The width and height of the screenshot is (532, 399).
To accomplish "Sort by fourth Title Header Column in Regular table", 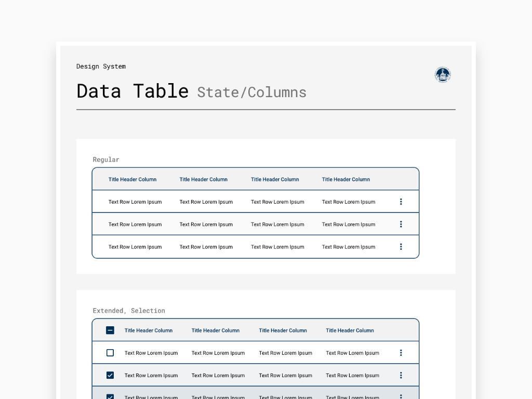I will (x=345, y=179).
